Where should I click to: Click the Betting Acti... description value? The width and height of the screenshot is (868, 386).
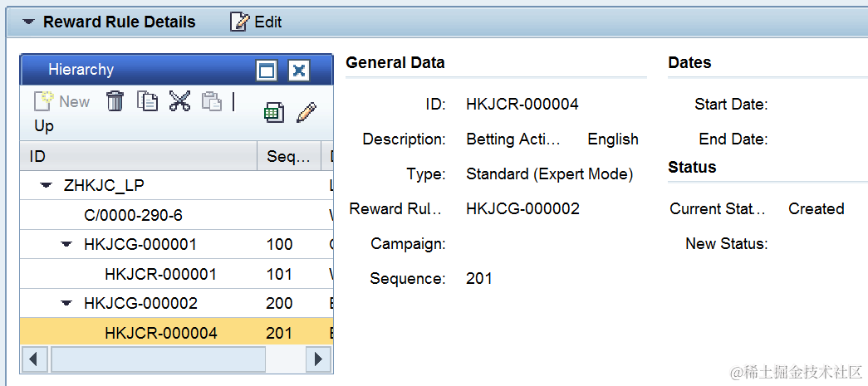pyautogui.click(x=513, y=139)
